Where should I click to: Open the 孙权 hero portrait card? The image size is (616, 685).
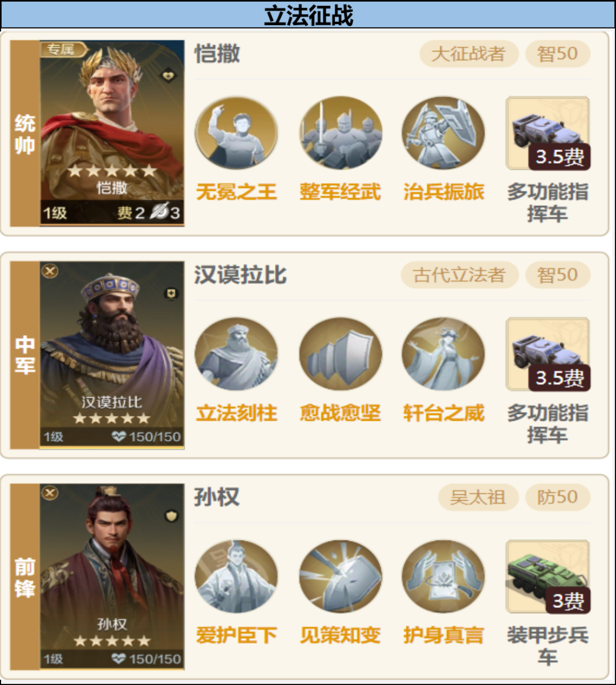pyautogui.click(x=112, y=577)
